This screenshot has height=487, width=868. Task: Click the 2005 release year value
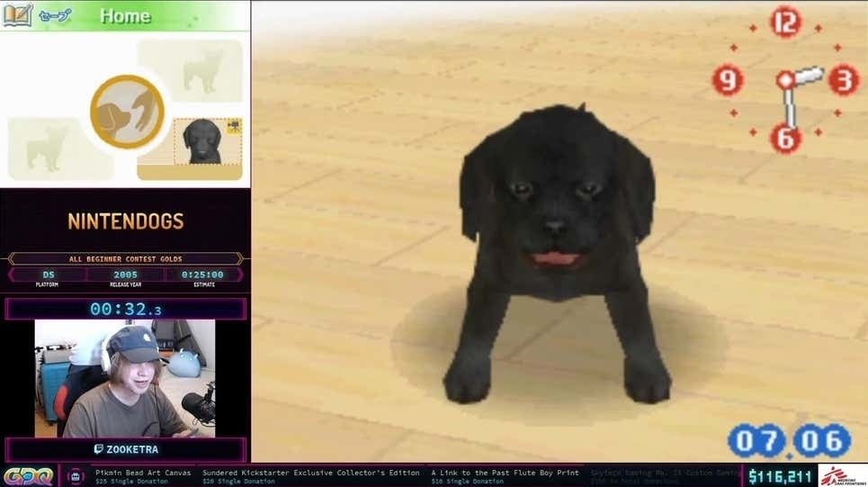pos(126,275)
